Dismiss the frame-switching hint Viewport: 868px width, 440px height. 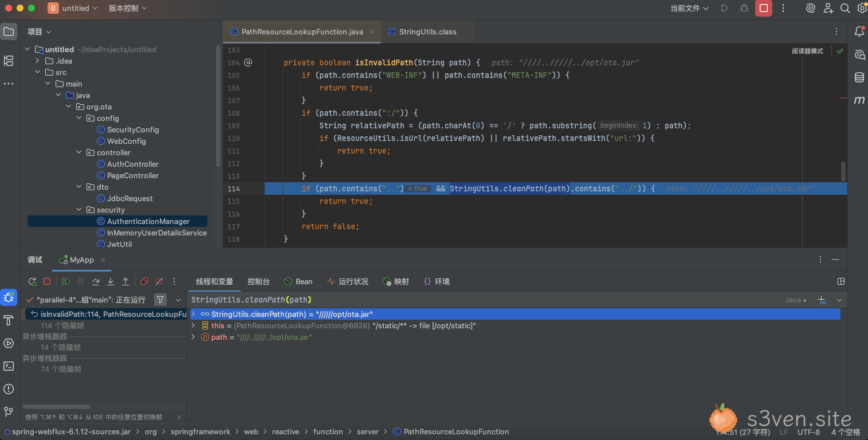(179, 417)
